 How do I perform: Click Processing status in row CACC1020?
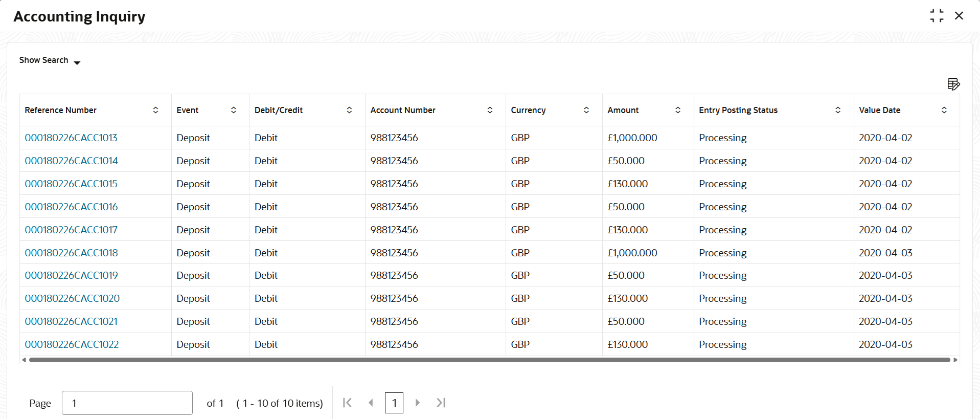(x=722, y=298)
